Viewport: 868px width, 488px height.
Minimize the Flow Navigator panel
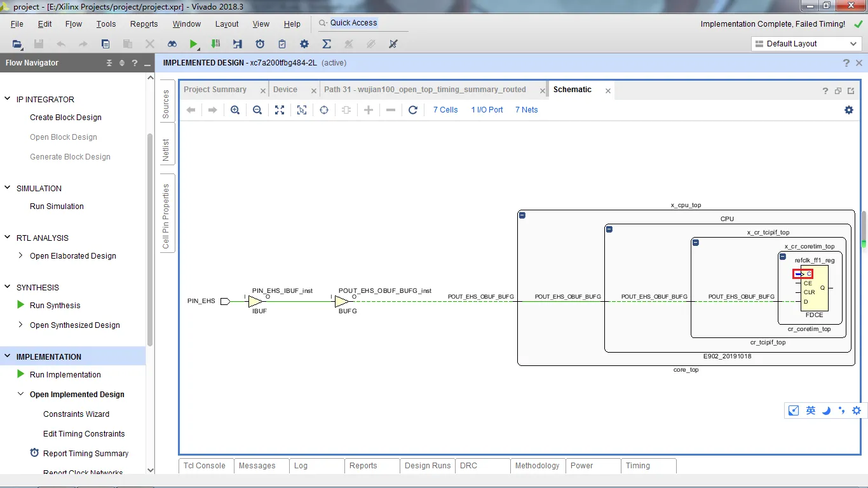pos(147,64)
